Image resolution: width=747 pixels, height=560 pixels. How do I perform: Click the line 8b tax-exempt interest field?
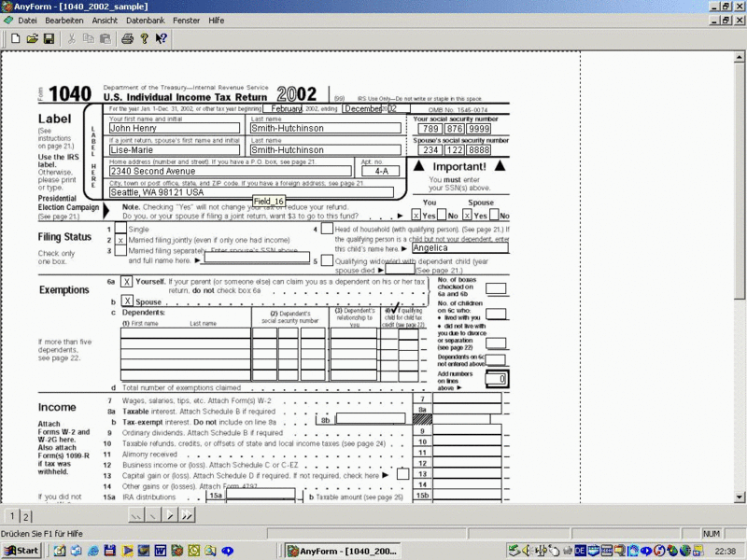coord(371,418)
